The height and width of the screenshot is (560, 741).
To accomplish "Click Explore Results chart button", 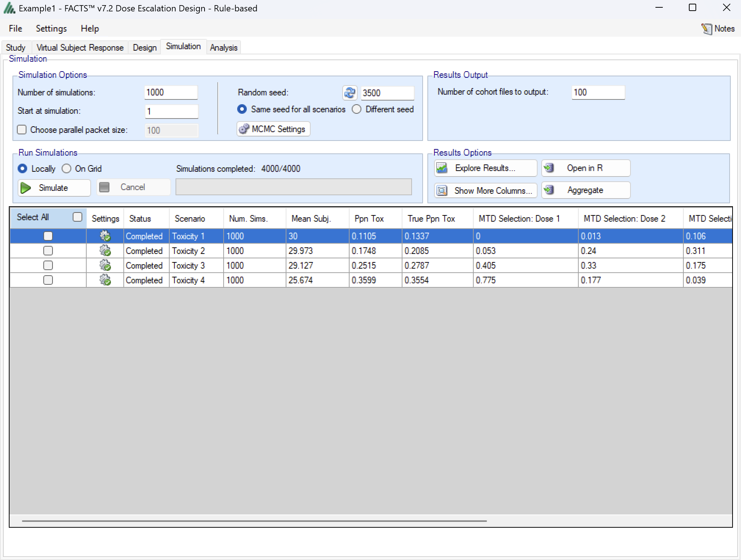I will [485, 168].
